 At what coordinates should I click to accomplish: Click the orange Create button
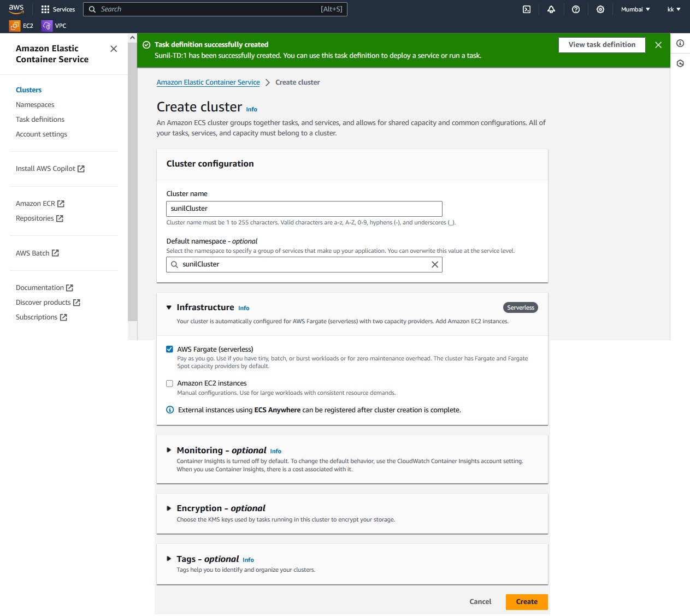[527, 602]
